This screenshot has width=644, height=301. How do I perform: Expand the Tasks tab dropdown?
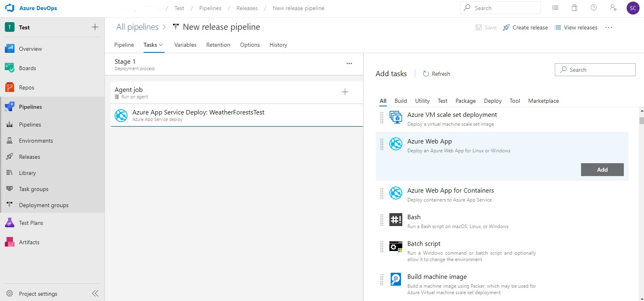(x=161, y=45)
